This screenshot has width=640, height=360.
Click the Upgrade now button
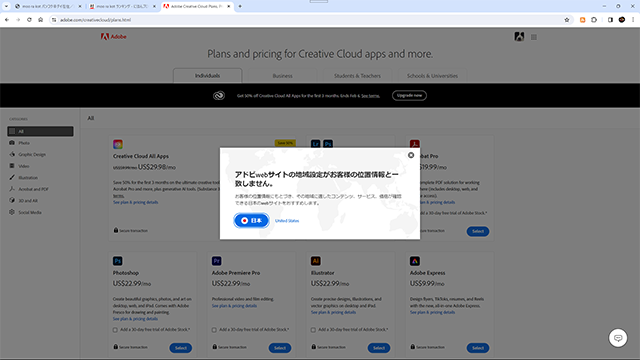click(x=409, y=96)
